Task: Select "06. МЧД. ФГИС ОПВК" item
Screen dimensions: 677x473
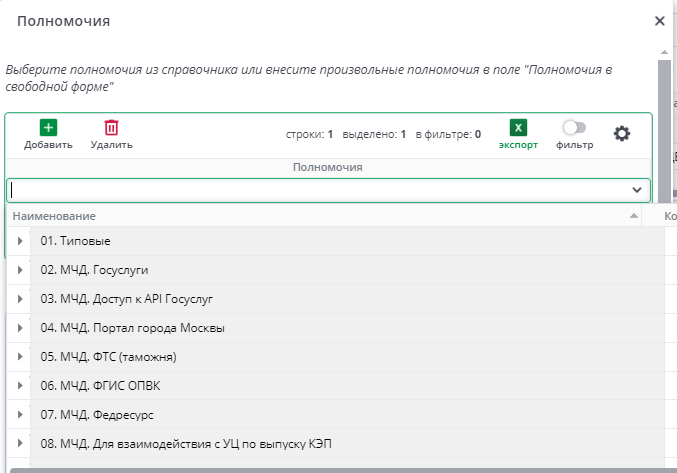Action: tap(102, 385)
